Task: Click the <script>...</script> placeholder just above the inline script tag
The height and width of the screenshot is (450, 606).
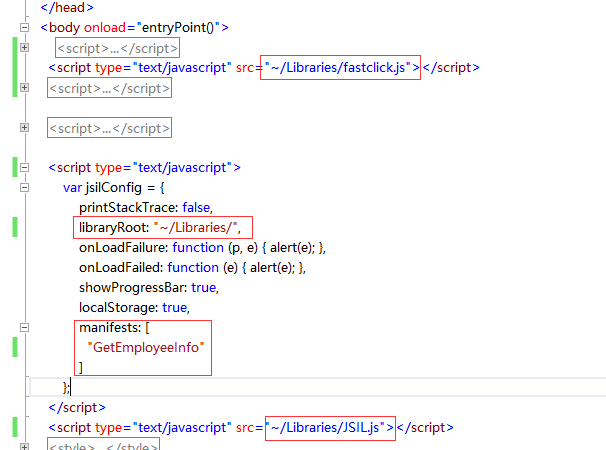Action: coord(109,128)
